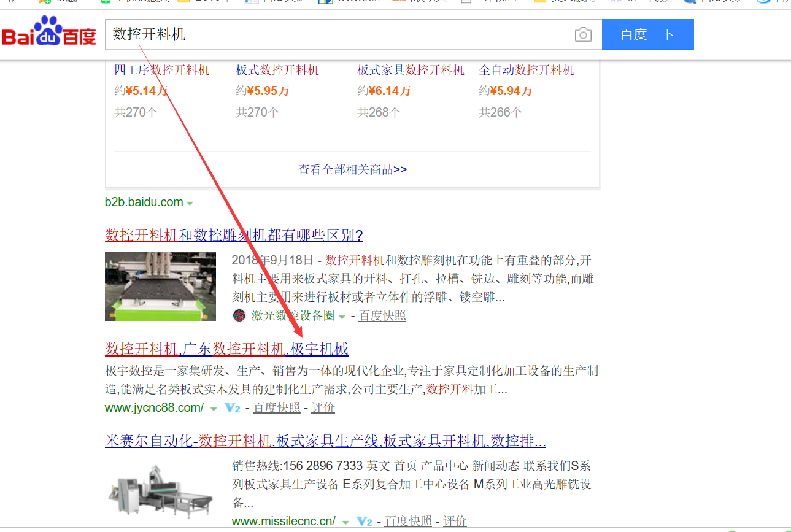
Task: Click the CNC machine thumbnail image
Action: 160,286
